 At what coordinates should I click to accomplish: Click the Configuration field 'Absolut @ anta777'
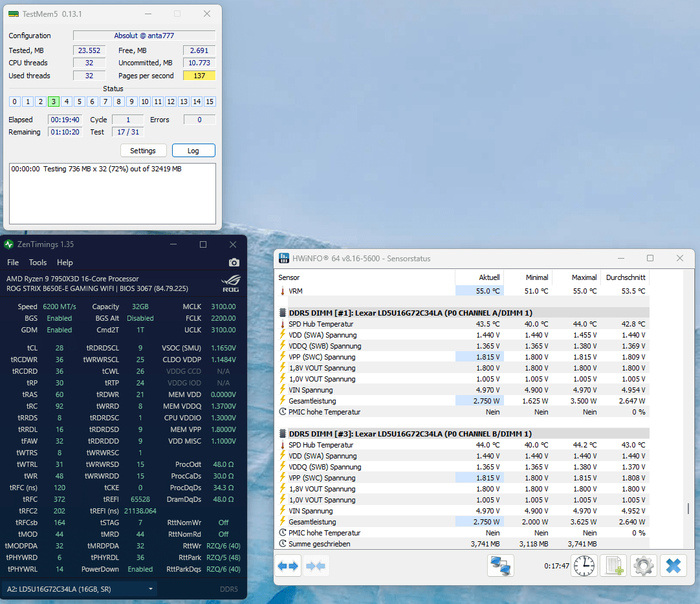point(144,36)
